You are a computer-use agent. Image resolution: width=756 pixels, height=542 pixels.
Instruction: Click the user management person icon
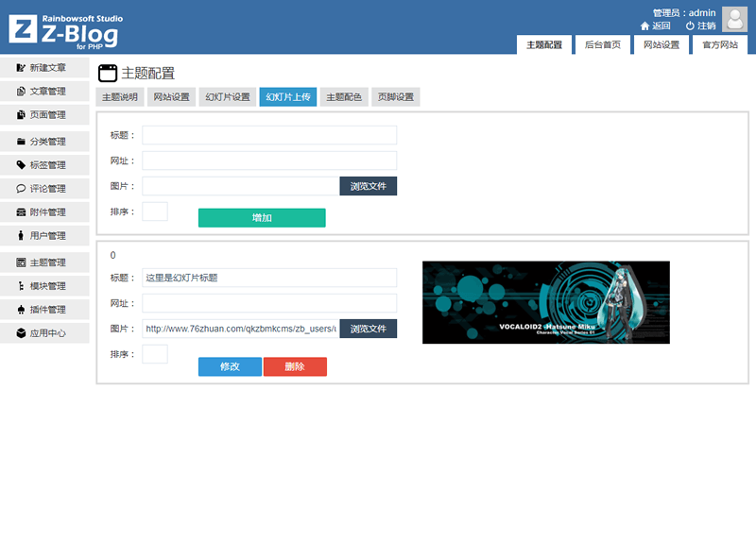(x=21, y=235)
